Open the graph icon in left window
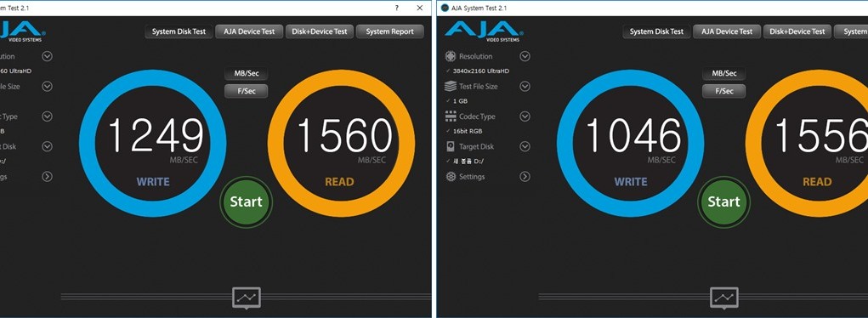This screenshot has height=318, width=868. tap(247, 298)
